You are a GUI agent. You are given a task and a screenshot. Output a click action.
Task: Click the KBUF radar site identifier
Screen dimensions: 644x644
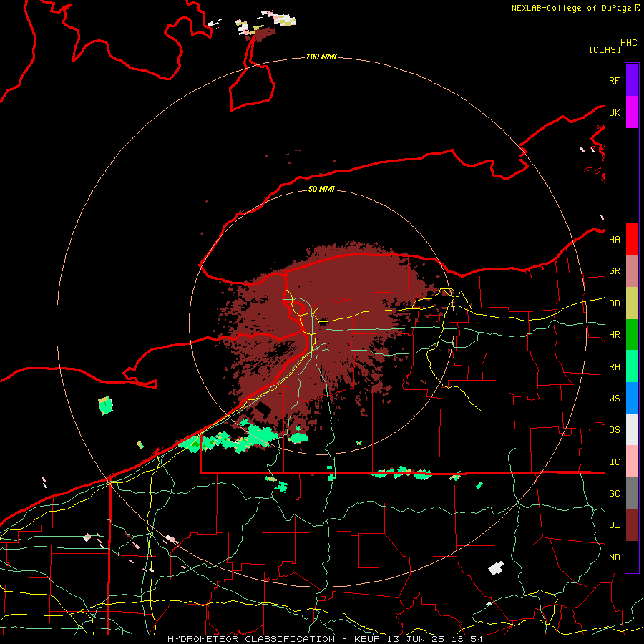(368, 639)
